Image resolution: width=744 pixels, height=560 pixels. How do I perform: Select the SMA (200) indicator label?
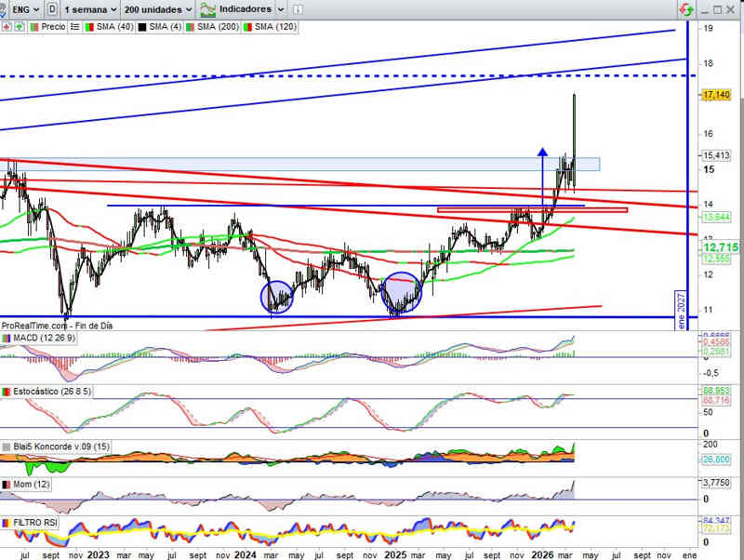[x=219, y=27]
